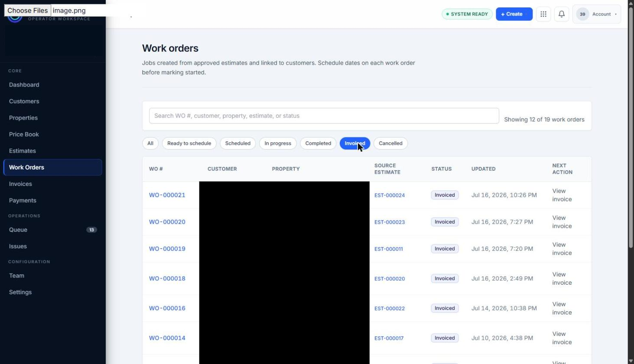
Task: Click View invoice for WO-000019
Action: click(562, 249)
